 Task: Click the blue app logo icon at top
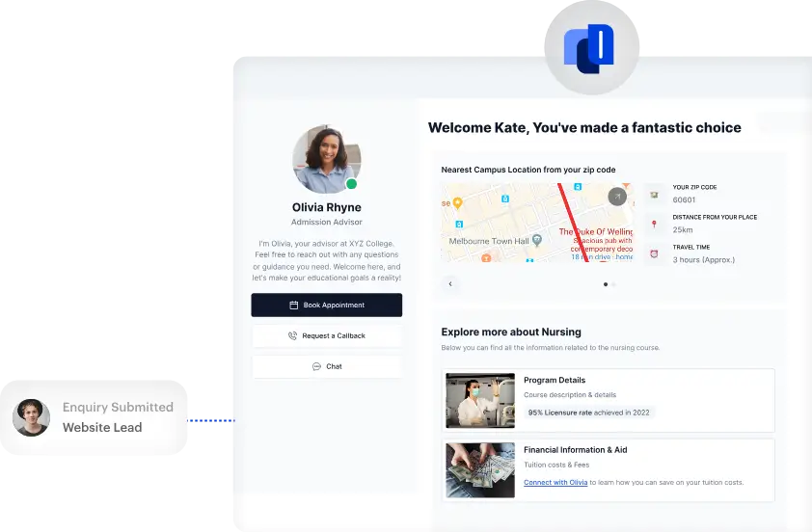click(588, 49)
